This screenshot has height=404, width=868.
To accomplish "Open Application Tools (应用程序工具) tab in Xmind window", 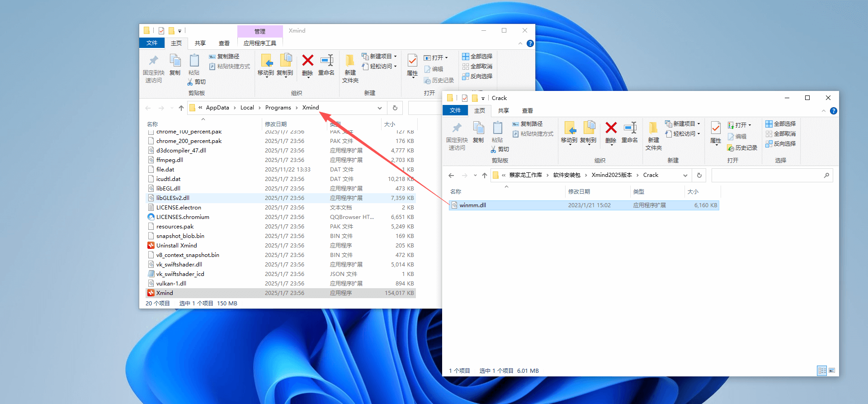I will click(x=260, y=43).
